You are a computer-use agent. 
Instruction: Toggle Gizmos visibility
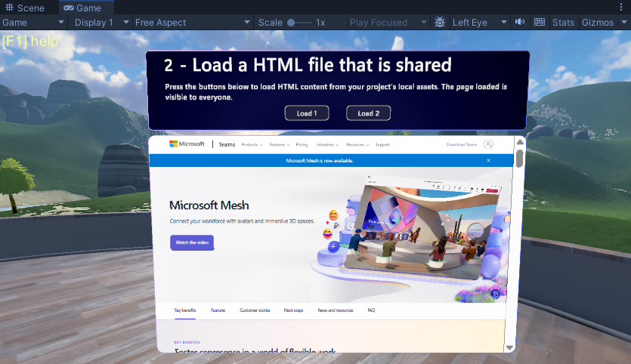[598, 23]
